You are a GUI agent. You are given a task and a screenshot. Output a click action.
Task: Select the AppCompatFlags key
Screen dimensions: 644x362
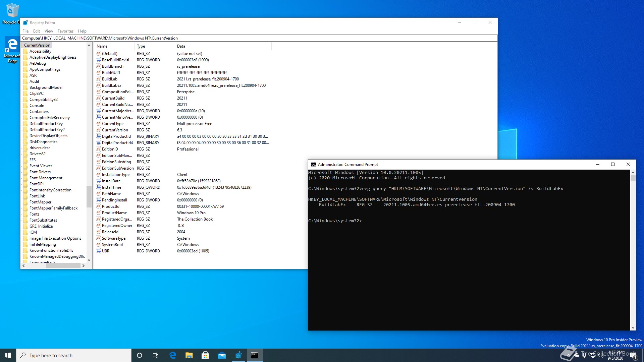point(45,69)
